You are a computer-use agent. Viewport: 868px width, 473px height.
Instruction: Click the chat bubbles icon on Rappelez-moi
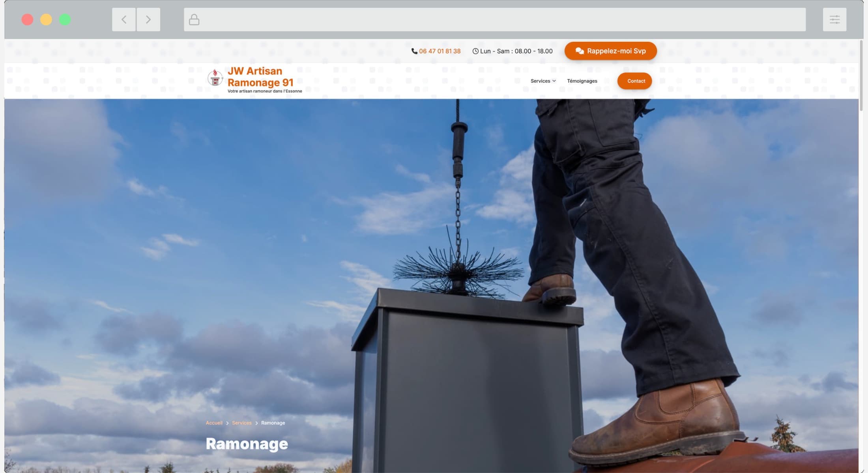(x=580, y=51)
